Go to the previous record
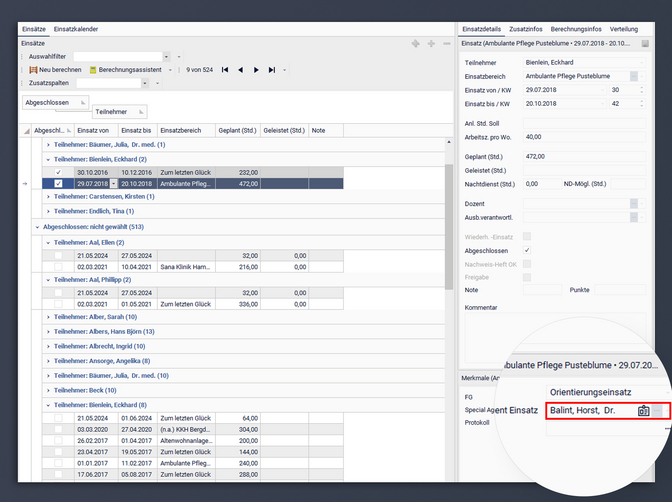 (241, 70)
